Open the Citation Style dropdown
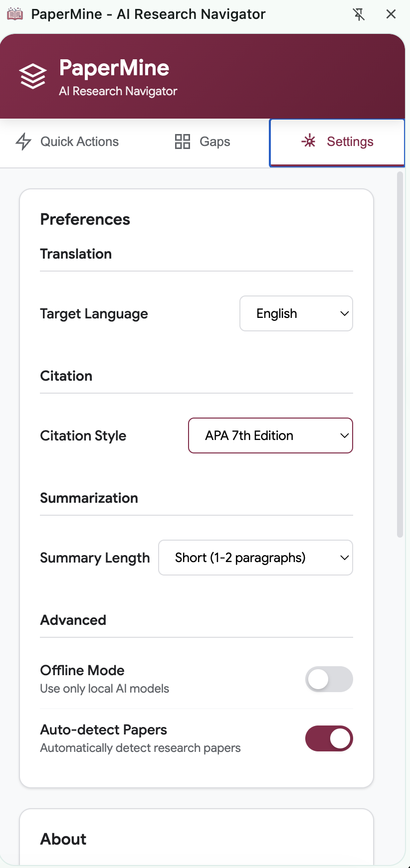The height and width of the screenshot is (868, 410). point(270,435)
